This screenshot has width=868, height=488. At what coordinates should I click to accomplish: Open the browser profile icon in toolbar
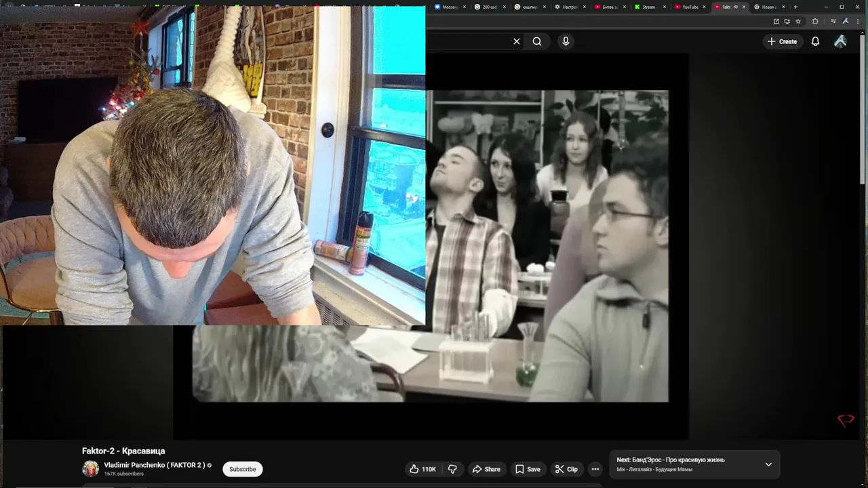pyautogui.click(x=845, y=21)
